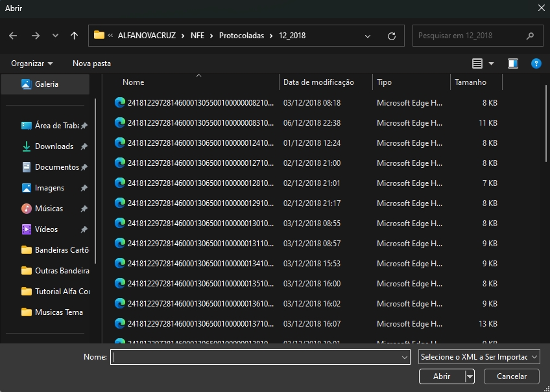
Task: Open Galeria in the navigation pane
Action: click(46, 84)
